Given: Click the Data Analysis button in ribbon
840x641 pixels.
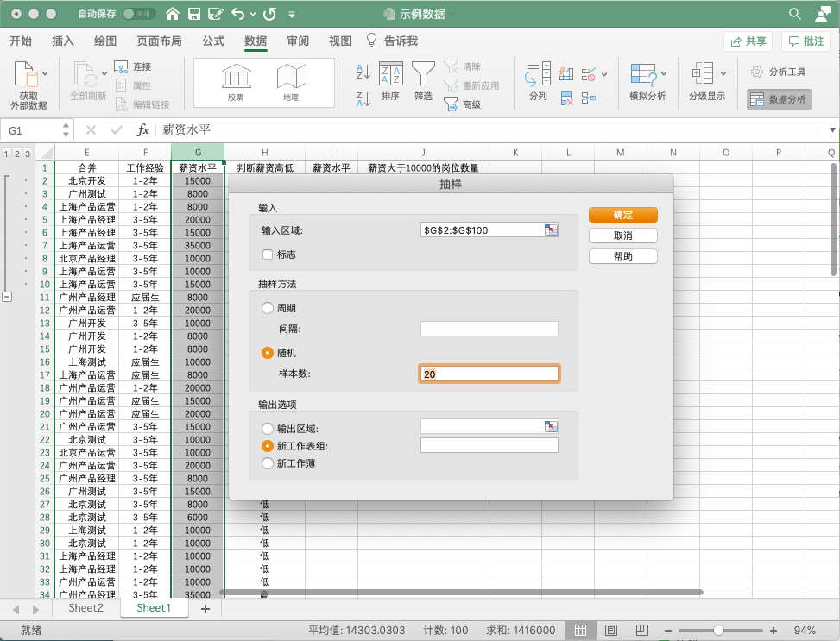Looking at the screenshot, I should (x=779, y=99).
